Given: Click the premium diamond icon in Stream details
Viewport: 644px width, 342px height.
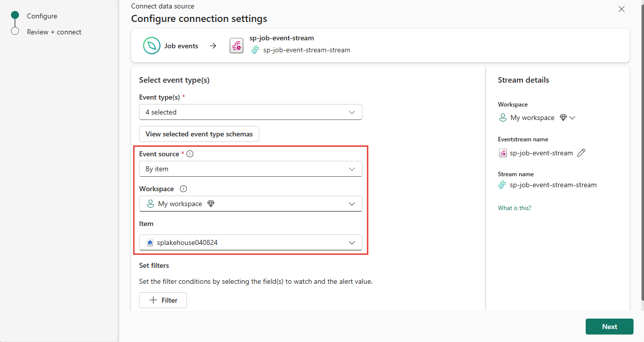Looking at the screenshot, I should 563,118.
